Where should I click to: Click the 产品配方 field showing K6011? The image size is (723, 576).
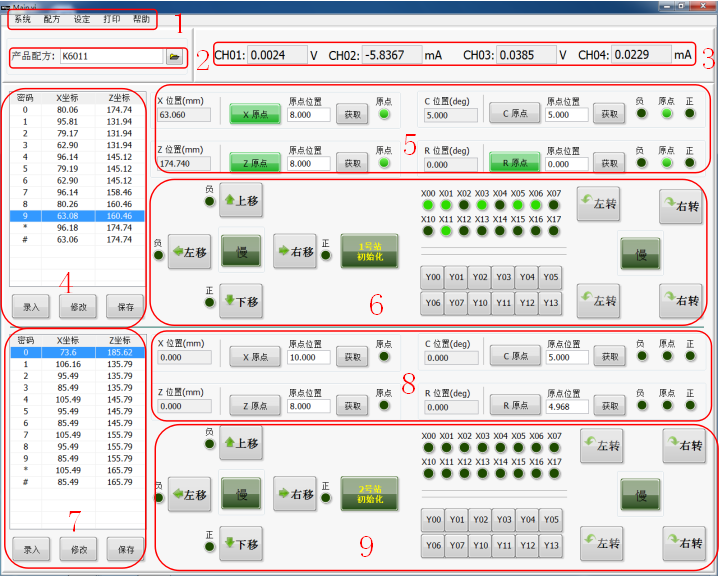point(110,58)
